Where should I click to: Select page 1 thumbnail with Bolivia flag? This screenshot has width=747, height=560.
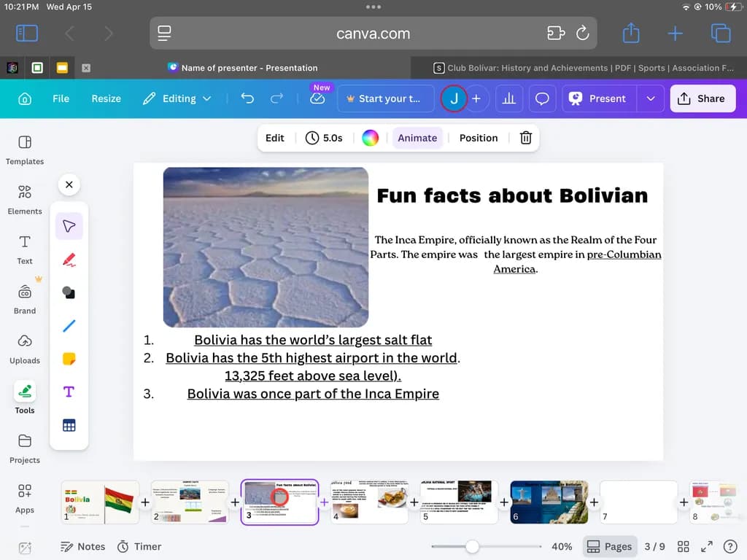(x=101, y=502)
